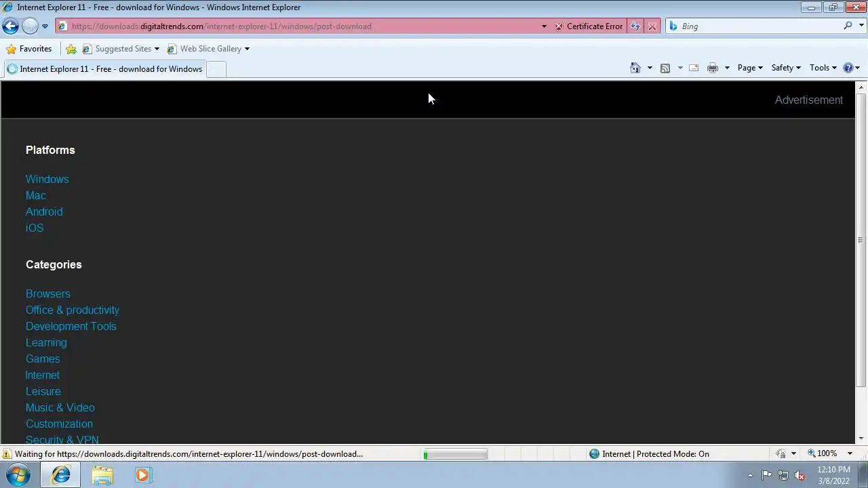868x488 pixels.
Task: Expand the feeds dropdown arrow
Action: coord(680,68)
